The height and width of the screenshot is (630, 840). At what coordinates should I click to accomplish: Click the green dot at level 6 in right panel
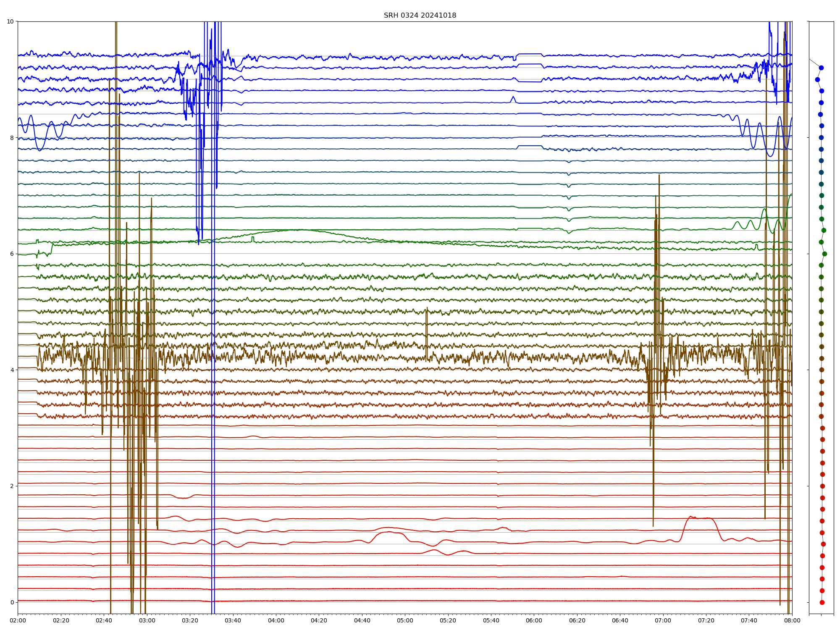point(824,254)
